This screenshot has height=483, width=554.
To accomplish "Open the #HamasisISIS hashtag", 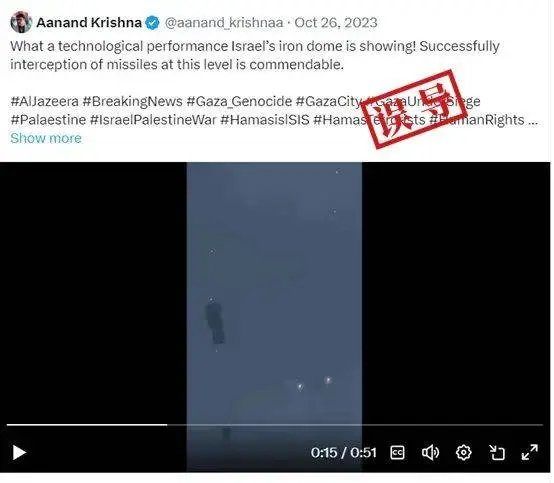I will (x=265, y=120).
